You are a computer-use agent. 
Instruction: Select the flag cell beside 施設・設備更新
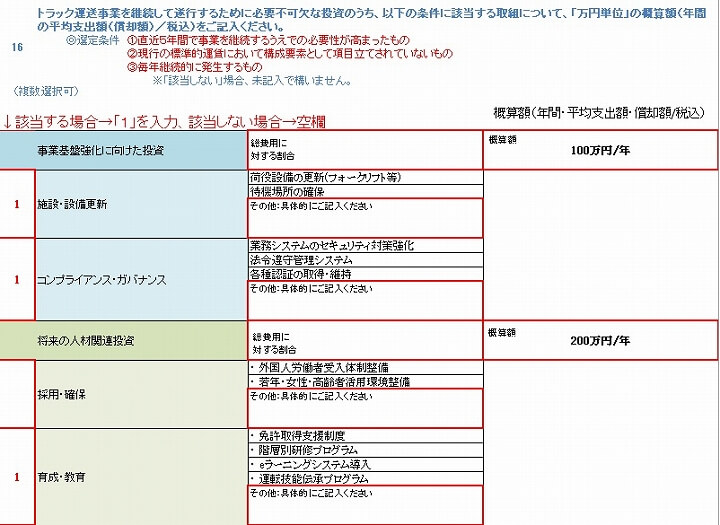[x=16, y=204]
